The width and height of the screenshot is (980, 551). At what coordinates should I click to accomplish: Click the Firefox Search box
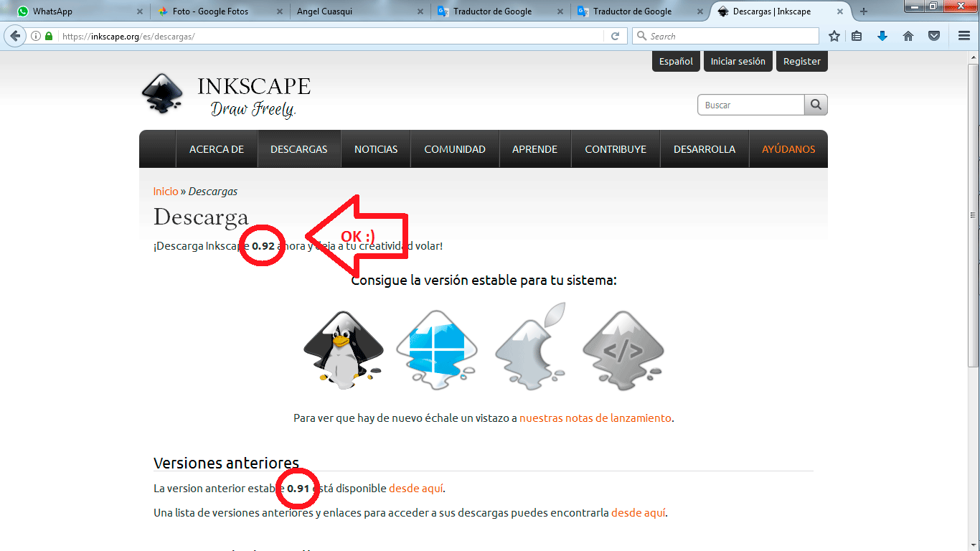click(x=725, y=36)
